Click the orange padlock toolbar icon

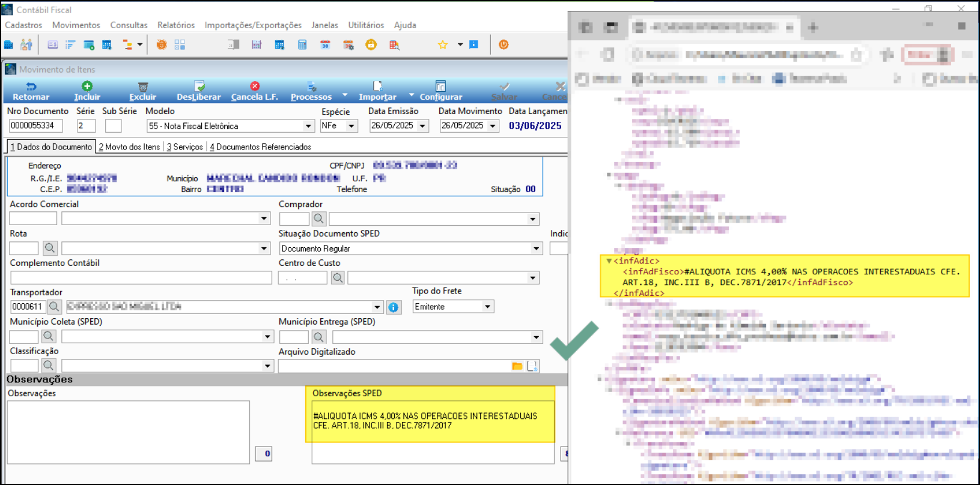tap(371, 44)
